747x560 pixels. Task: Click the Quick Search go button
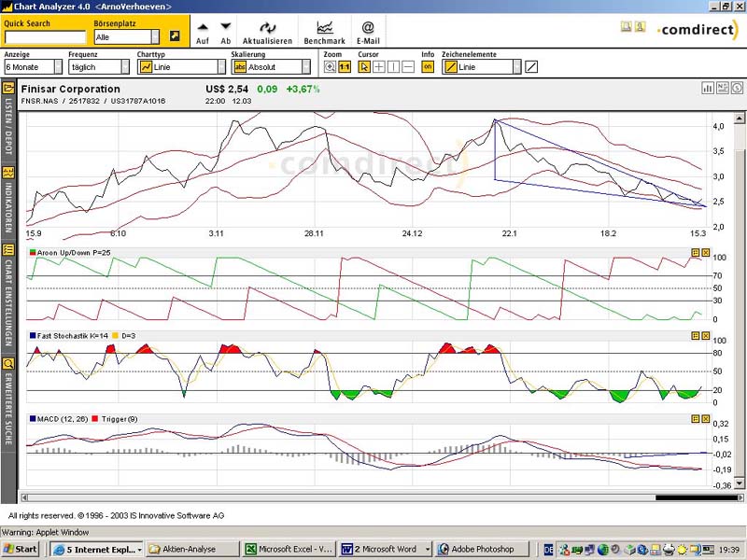[x=175, y=36]
